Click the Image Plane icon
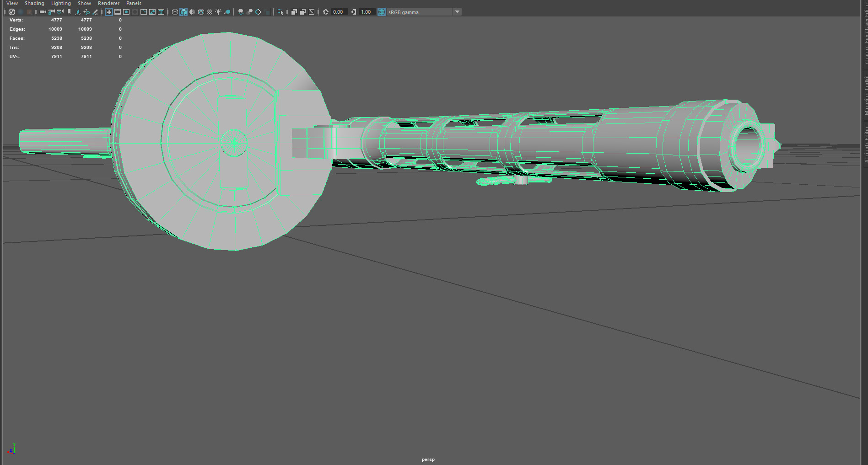This screenshot has height=465, width=868. [78, 12]
